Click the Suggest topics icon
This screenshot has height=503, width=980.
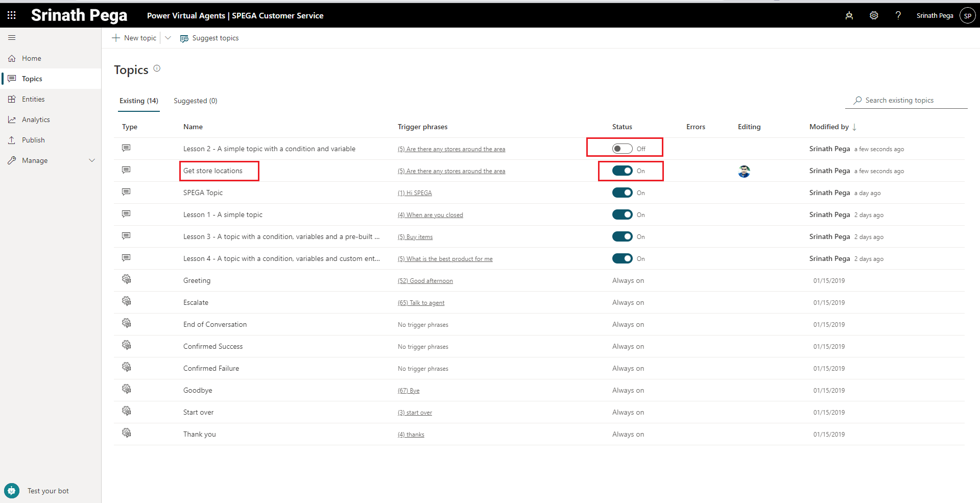pyautogui.click(x=184, y=38)
